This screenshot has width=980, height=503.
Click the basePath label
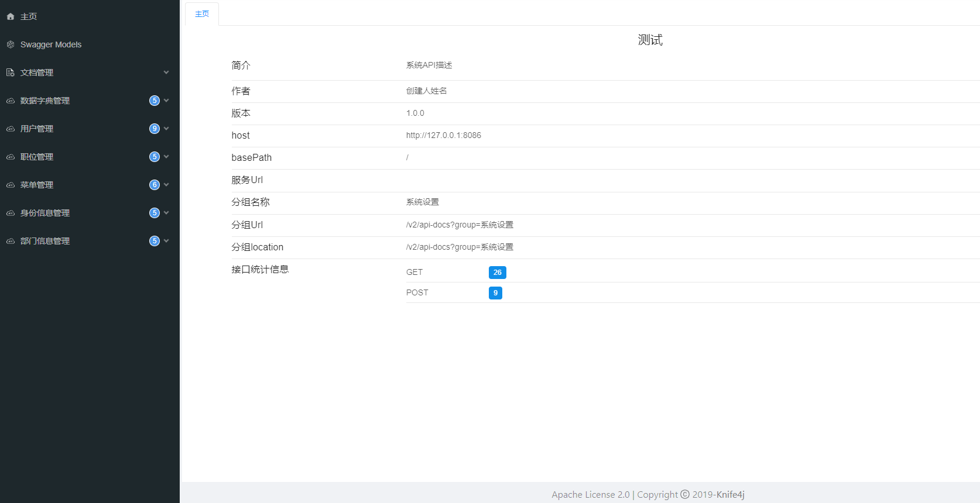click(x=252, y=157)
